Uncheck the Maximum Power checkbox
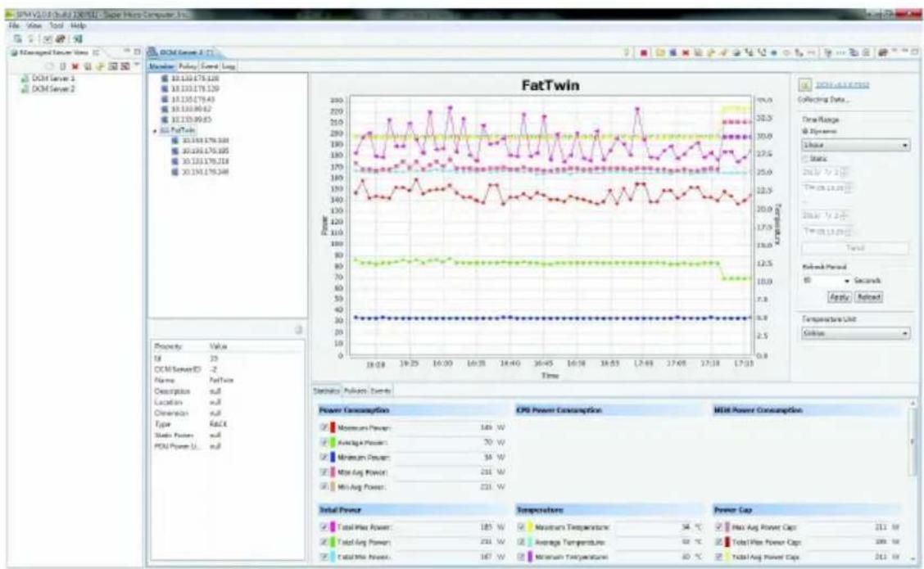924x569 pixels. [x=324, y=427]
